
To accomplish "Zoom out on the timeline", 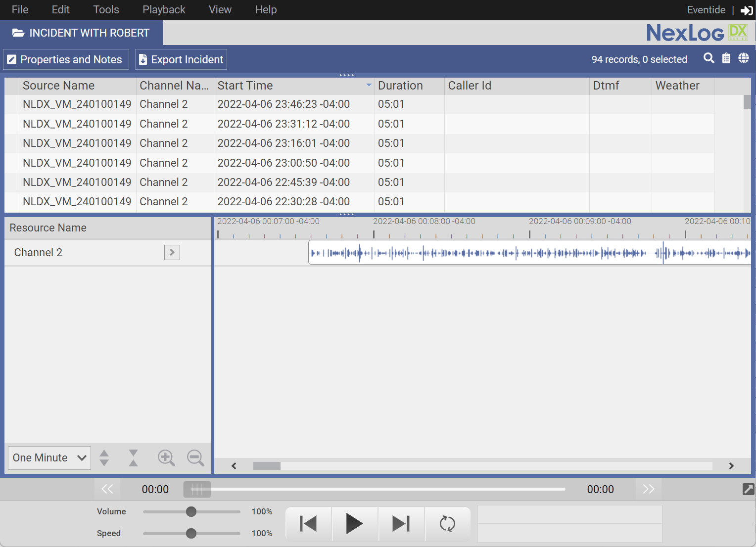I will point(195,458).
